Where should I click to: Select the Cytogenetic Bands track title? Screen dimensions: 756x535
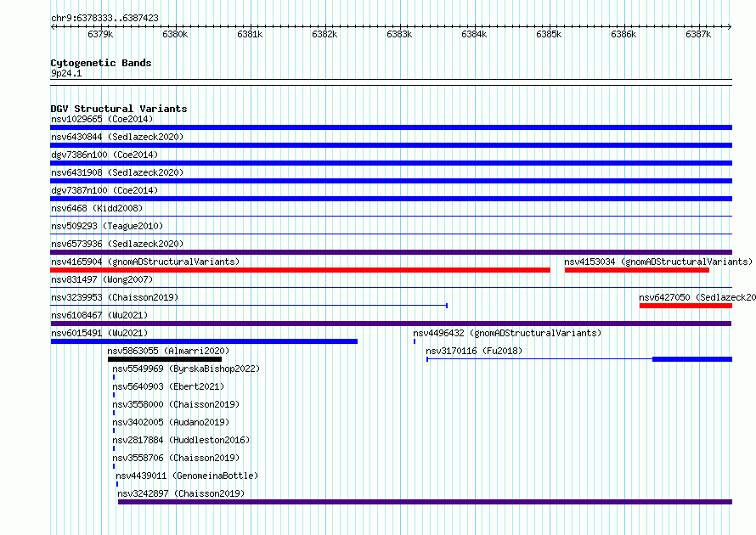click(x=101, y=63)
